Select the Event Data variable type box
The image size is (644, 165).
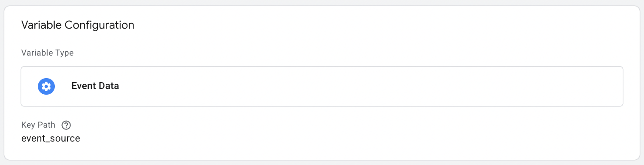(x=322, y=86)
